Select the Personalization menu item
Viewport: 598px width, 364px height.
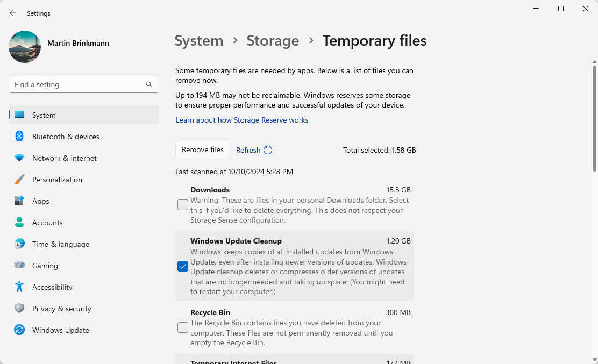(x=84, y=180)
